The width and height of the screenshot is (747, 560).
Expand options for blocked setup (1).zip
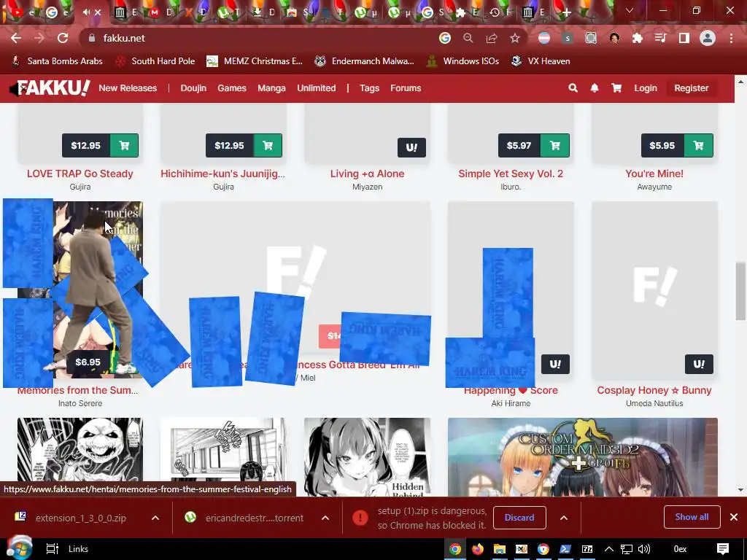(564, 518)
